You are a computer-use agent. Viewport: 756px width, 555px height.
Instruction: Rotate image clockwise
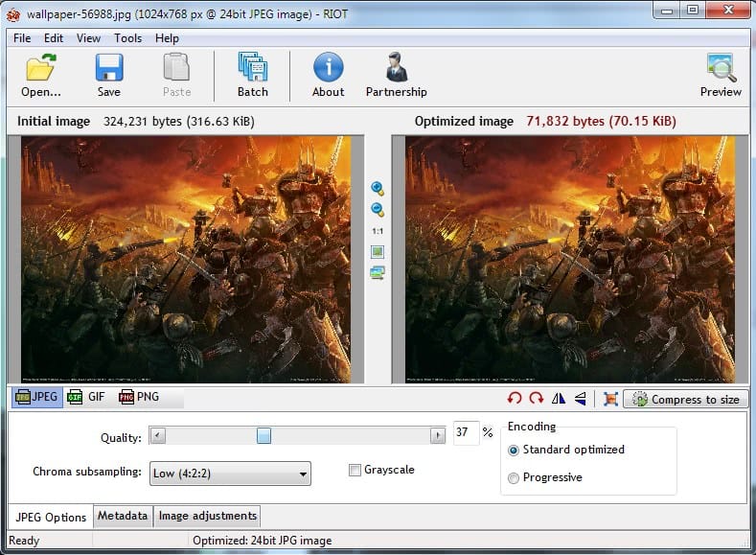pyautogui.click(x=537, y=399)
